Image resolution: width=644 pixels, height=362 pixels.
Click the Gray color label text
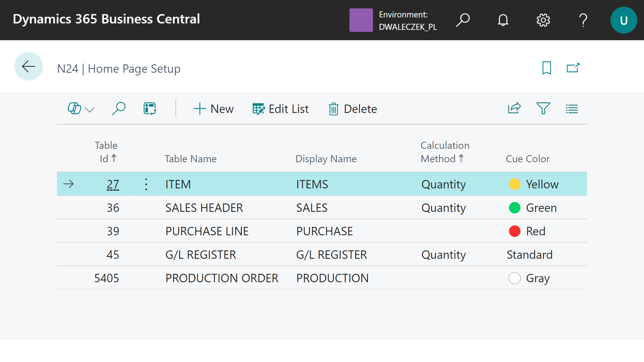coord(538,278)
